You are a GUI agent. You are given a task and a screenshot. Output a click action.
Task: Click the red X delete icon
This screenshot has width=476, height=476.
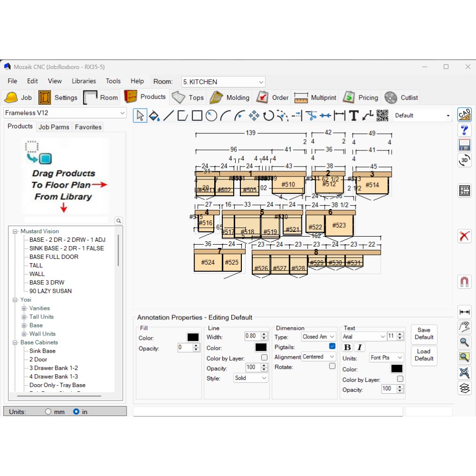click(x=464, y=236)
